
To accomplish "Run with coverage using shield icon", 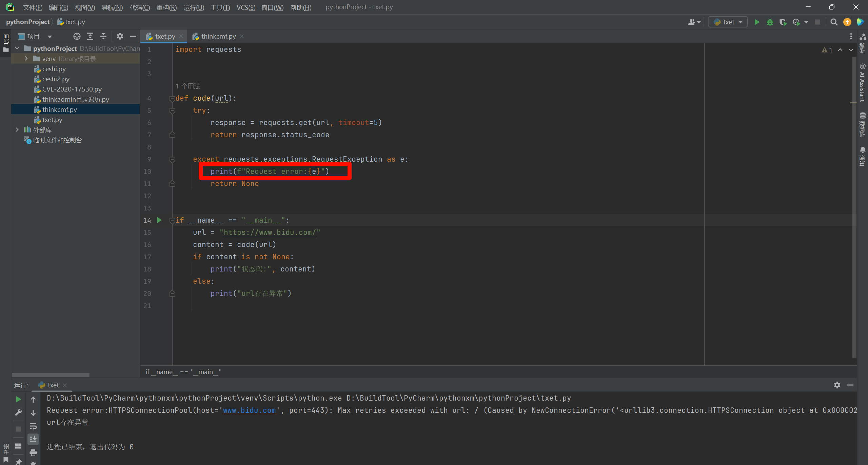I will click(783, 22).
